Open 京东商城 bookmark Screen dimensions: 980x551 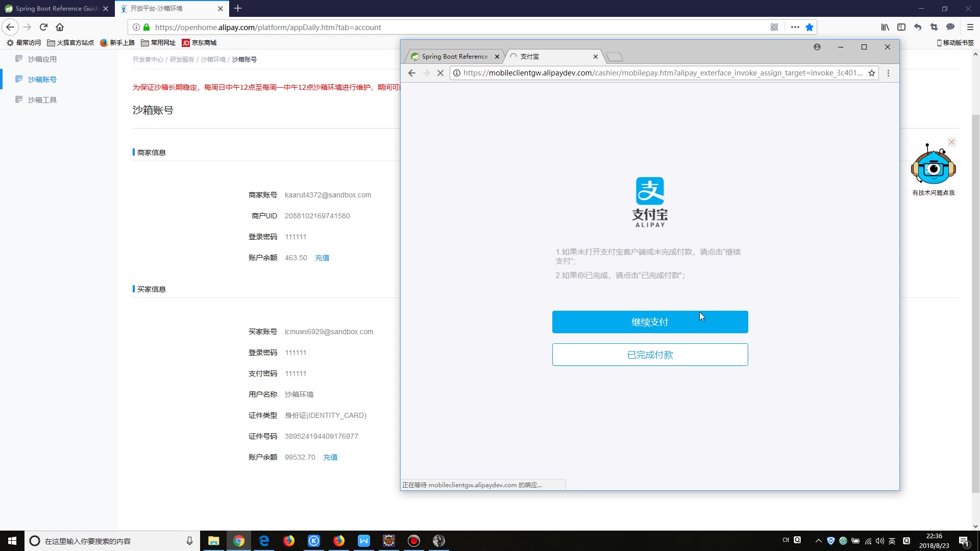200,43
